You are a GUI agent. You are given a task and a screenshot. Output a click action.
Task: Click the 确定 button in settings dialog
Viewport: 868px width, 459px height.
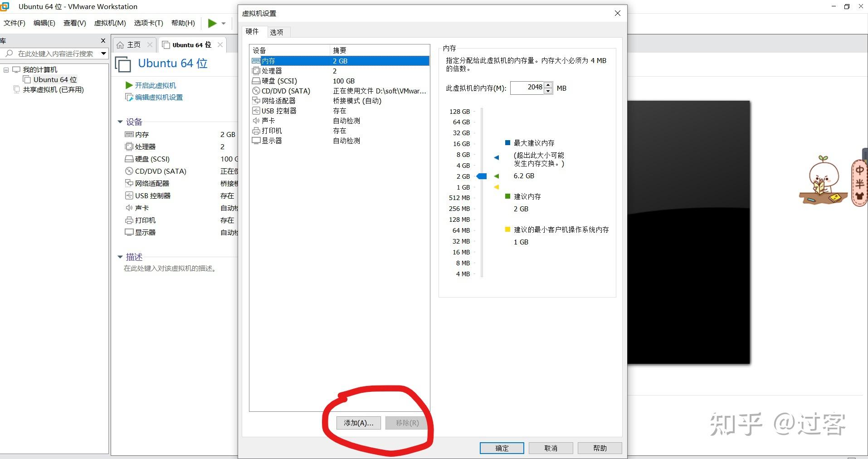(x=502, y=448)
